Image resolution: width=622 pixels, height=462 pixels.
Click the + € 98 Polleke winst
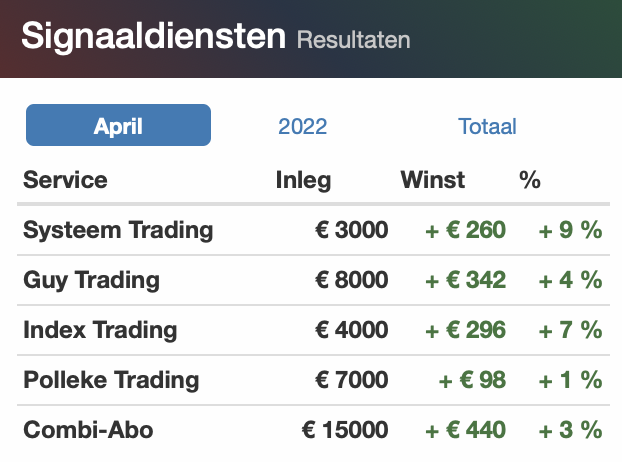[x=472, y=380]
